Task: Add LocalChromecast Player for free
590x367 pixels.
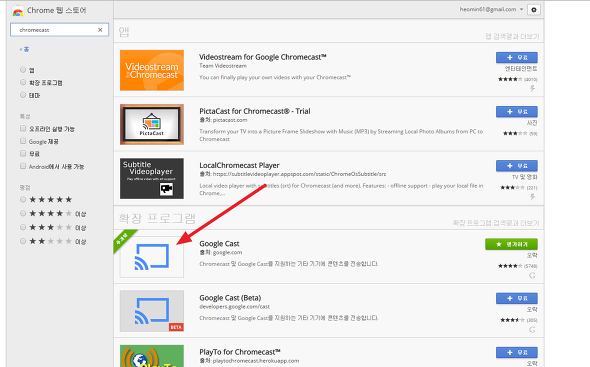Action: (517, 166)
